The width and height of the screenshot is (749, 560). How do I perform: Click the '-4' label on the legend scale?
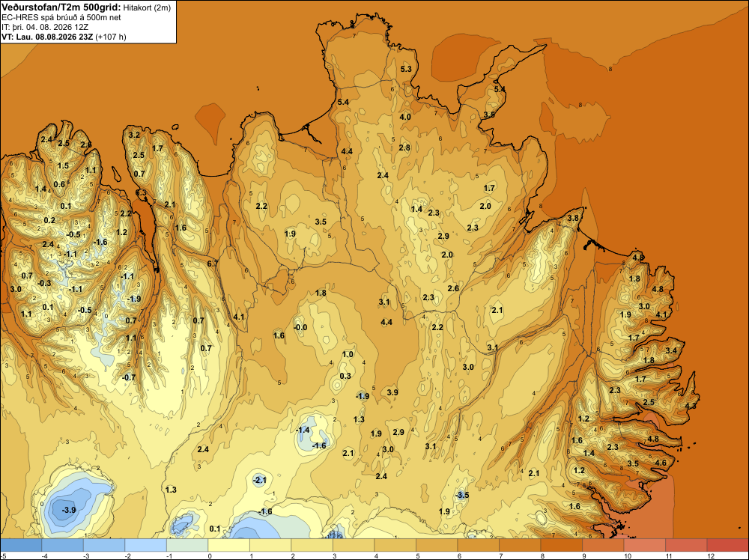click(x=44, y=556)
